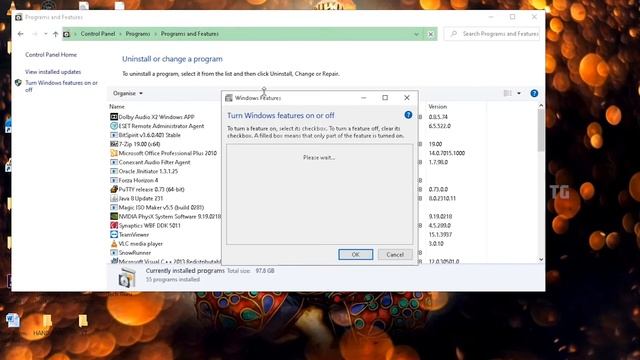Image resolution: width=640 pixels, height=360 pixels.
Task: Click Programs in the address breadcrumb
Action: point(138,34)
